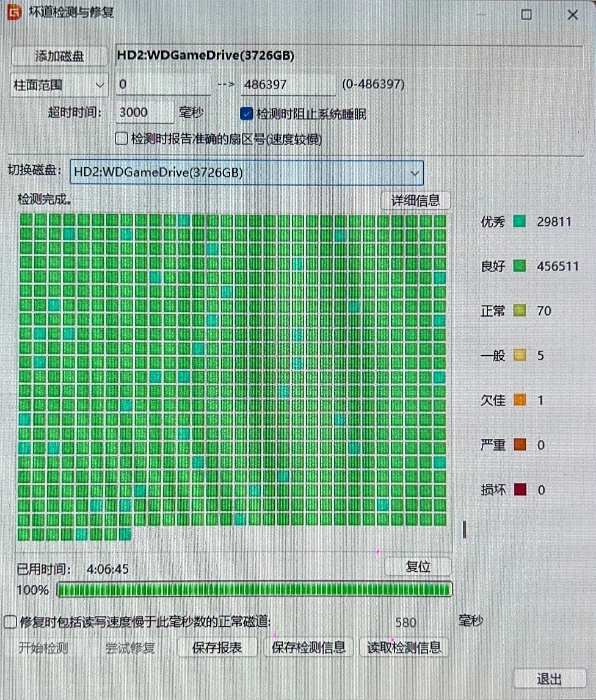The width and height of the screenshot is (596, 700).
Task: Click the 已用时间 4:06:45 elapsed time
Action: [73, 569]
